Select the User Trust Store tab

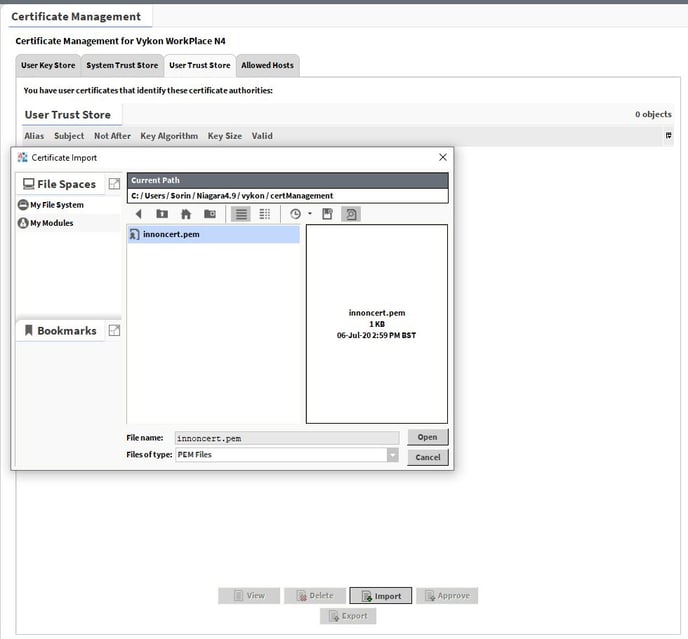tap(200, 65)
